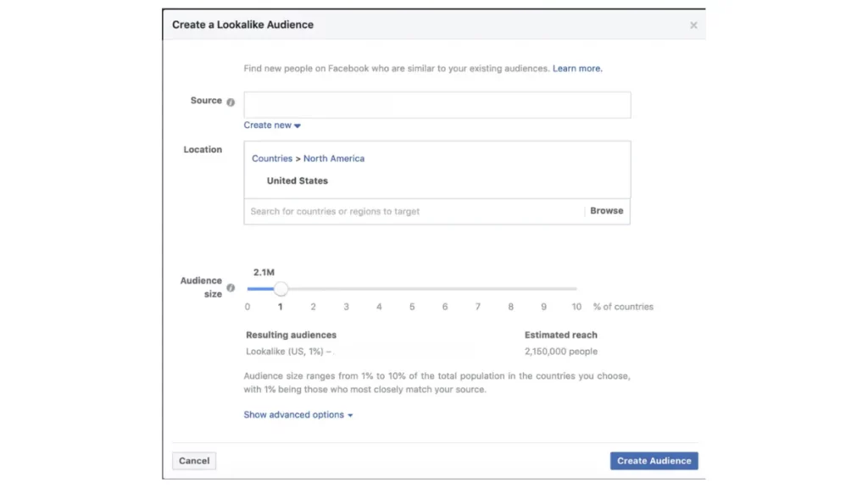The image size is (868, 488).
Task: Click the Source info icon
Action: click(x=231, y=102)
